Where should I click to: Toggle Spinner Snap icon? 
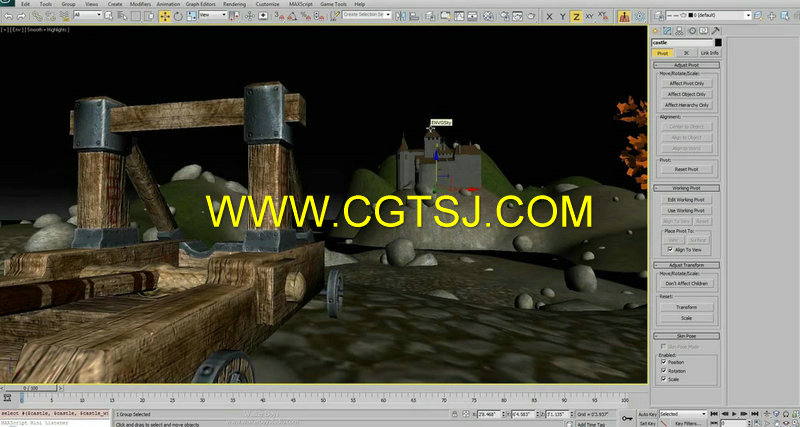pos(317,16)
